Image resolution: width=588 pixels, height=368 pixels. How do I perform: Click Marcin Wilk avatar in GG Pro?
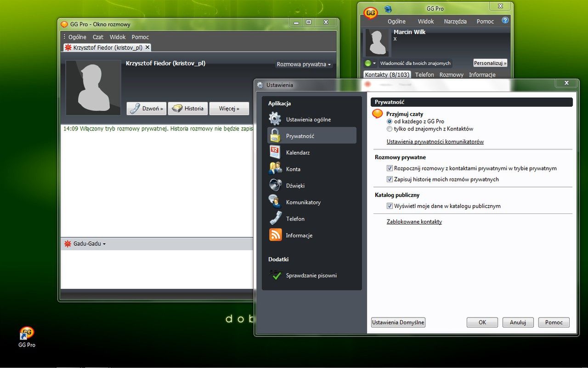coord(377,42)
